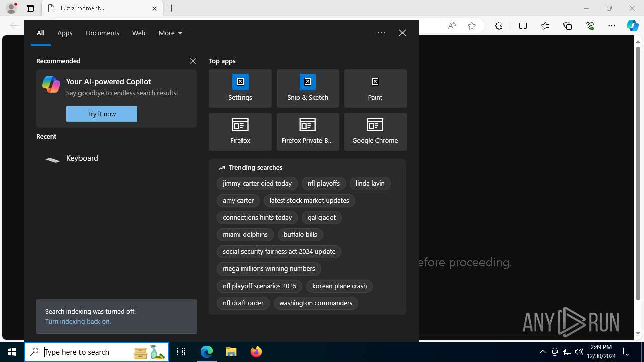
Task: Select 'social security fairness act 2024 update'
Action: point(279,252)
